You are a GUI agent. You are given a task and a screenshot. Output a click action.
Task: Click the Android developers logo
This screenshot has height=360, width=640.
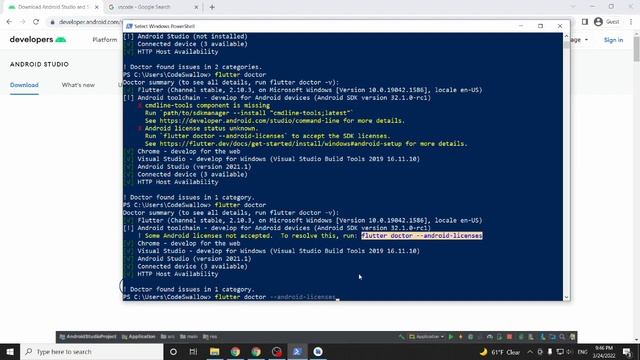(38, 40)
